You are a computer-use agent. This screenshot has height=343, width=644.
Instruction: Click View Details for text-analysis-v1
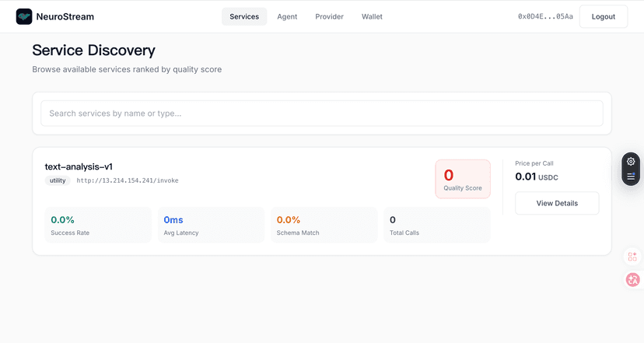[x=557, y=203]
